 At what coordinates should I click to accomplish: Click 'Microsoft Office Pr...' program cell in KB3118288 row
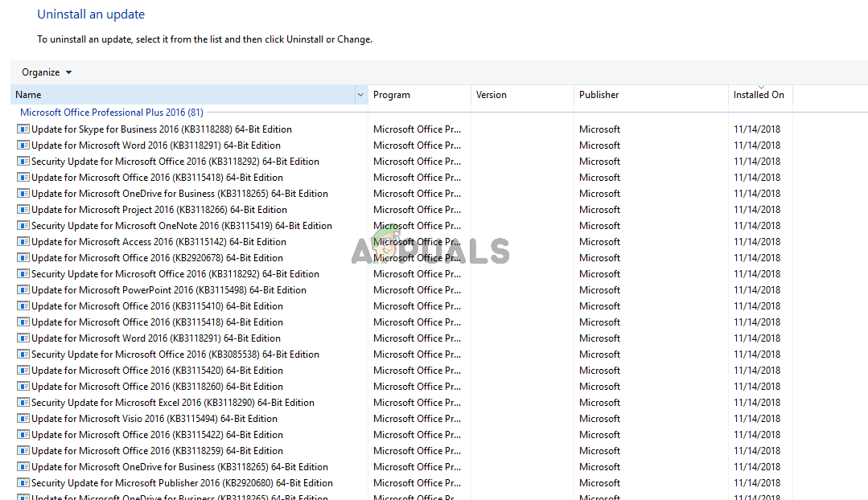coord(417,129)
